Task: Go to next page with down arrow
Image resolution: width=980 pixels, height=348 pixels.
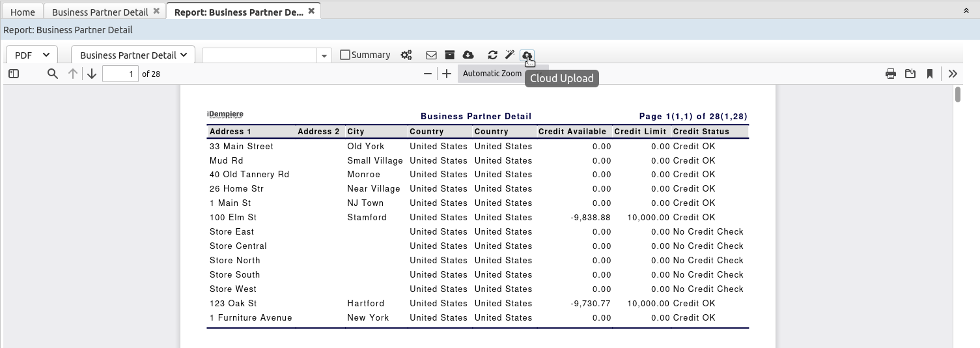Action: tap(92, 74)
